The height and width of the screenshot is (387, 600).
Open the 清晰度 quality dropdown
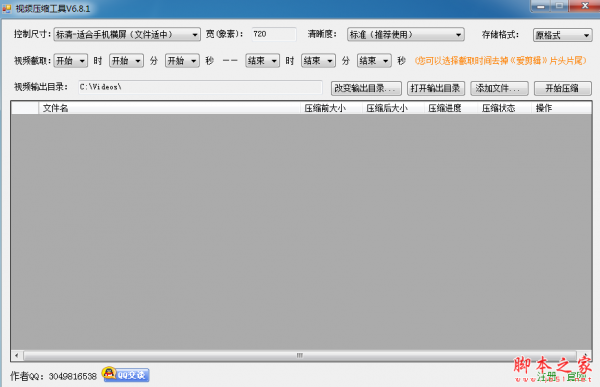pos(406,34)
